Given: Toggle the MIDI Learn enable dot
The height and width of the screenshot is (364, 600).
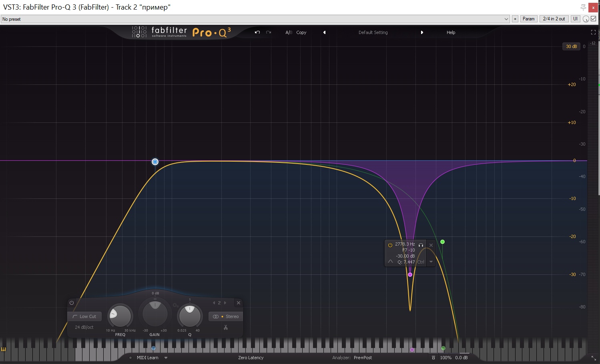Looking at the screenshot, I should click(130, 358).
